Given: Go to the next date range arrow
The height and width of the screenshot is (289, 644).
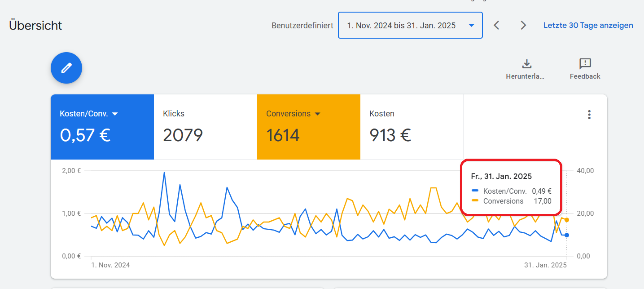Looking at the screenshot, I should tap(523, 25).
